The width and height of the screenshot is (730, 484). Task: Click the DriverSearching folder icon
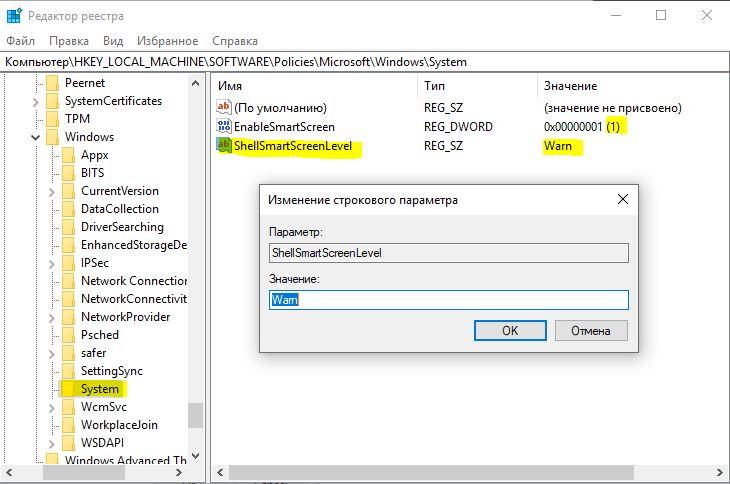tap(68, 227)
